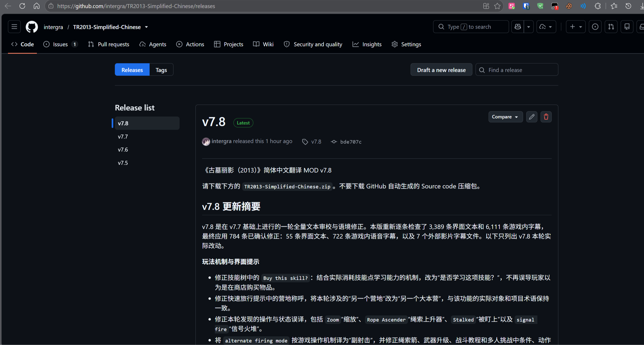Open favorites list icon in browser toolbar
The height and width of the screenshot is (345, 644).
[614, 6]
